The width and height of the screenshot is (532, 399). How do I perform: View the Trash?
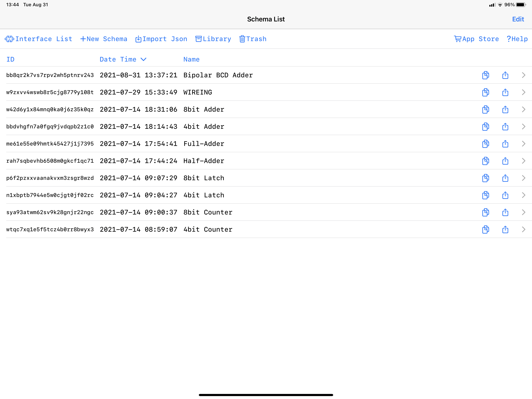point(253,39)
